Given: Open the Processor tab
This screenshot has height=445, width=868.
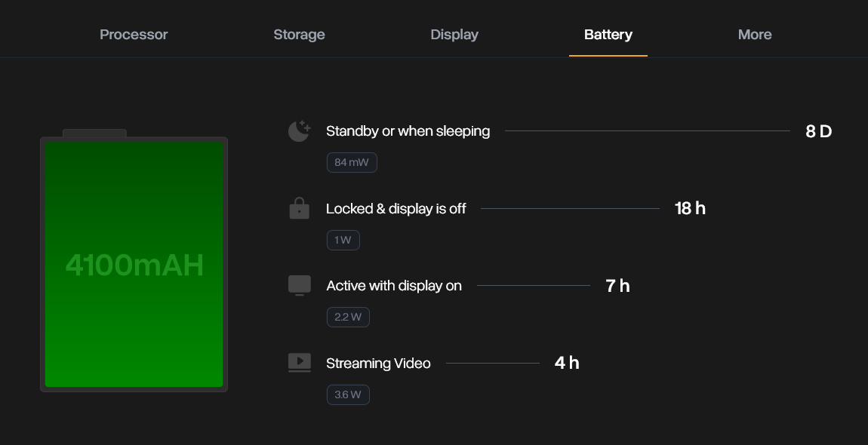Looking at the screenshot, I should pos(134,35).
